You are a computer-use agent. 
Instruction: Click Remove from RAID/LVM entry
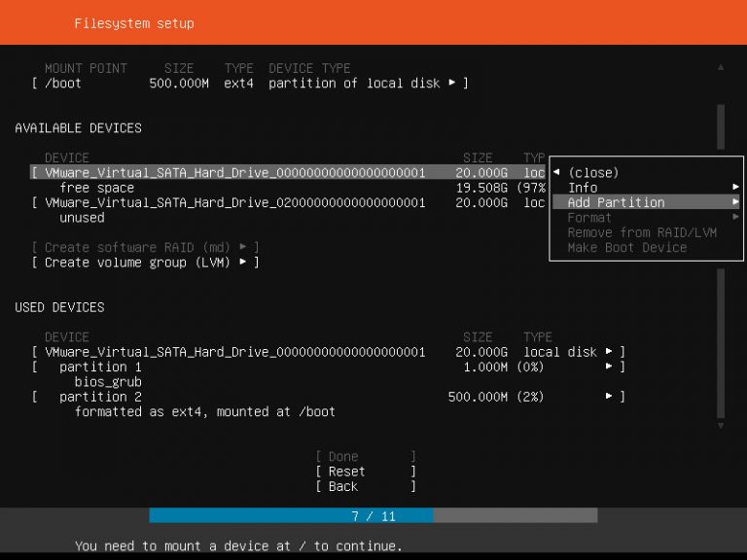point(642,232)
